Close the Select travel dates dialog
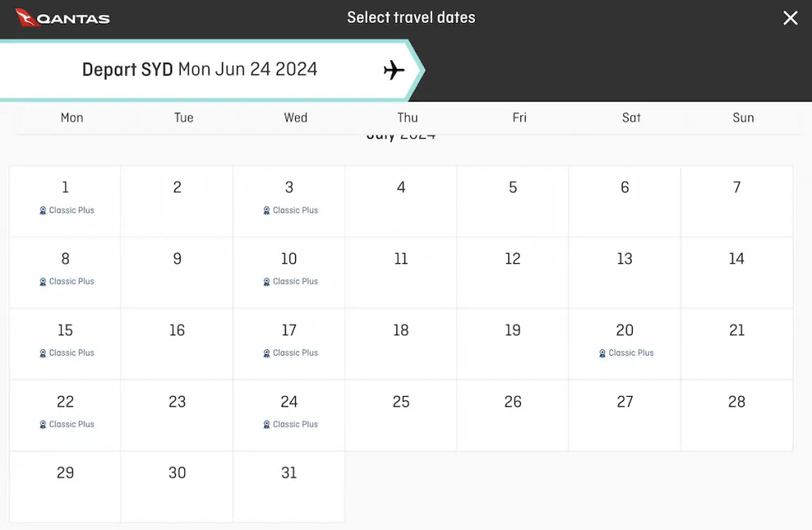Screen dimensions: 812x530 point(791,18)
